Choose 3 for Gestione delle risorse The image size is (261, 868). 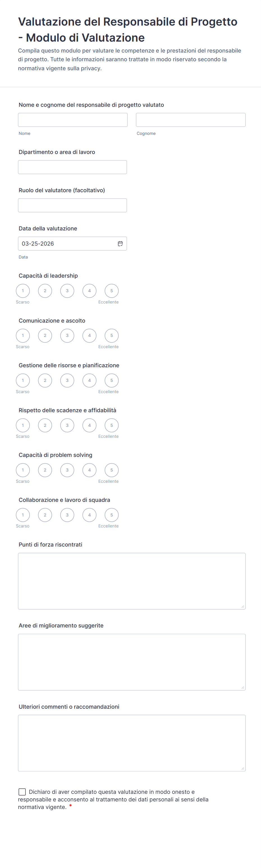pyautogui.click(x=67, y=380)
